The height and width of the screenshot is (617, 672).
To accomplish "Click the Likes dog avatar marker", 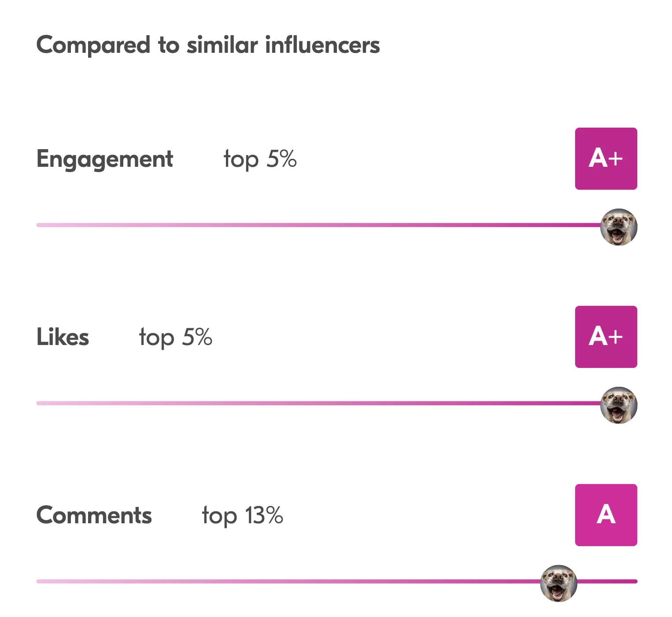I will tap(619, 405).
